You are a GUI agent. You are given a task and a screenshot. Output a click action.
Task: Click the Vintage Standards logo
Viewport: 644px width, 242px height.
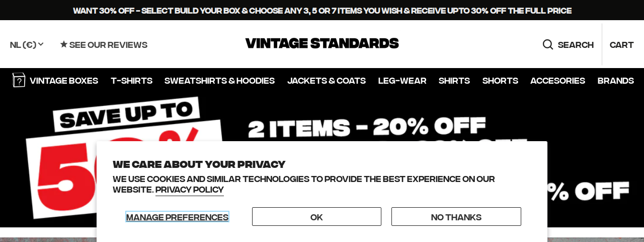pyautogui.click(x=322, y=43)
